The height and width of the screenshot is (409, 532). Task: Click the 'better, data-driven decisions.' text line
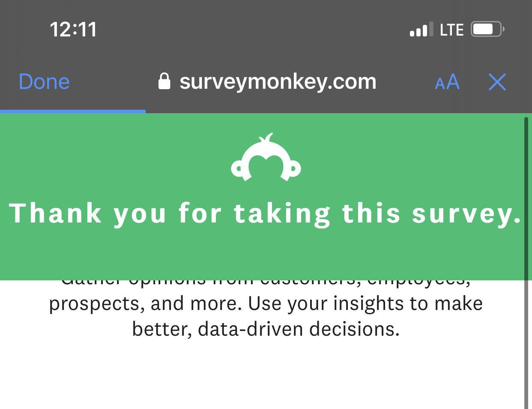click(x=266, y=329)
